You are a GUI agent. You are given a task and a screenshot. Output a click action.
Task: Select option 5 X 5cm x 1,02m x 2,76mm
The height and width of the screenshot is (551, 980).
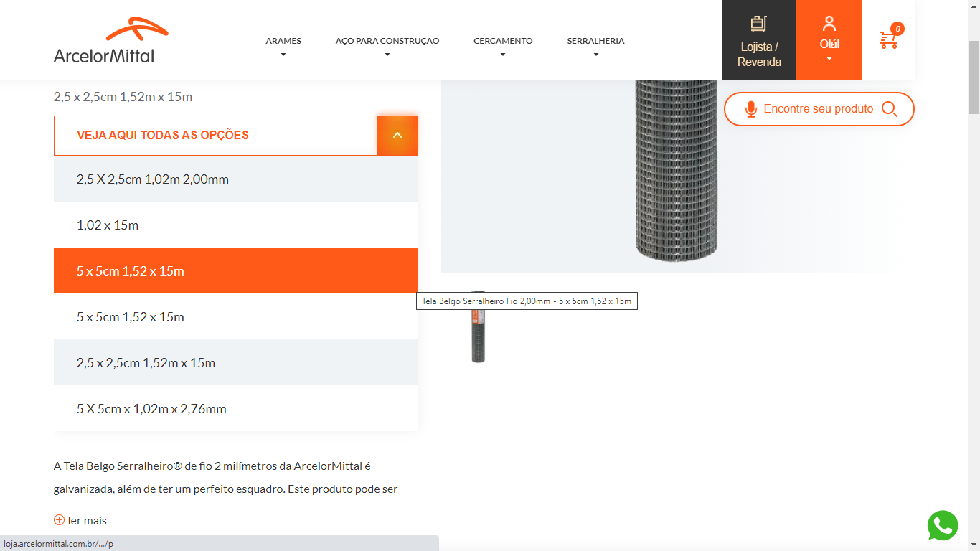pos(236,408)
